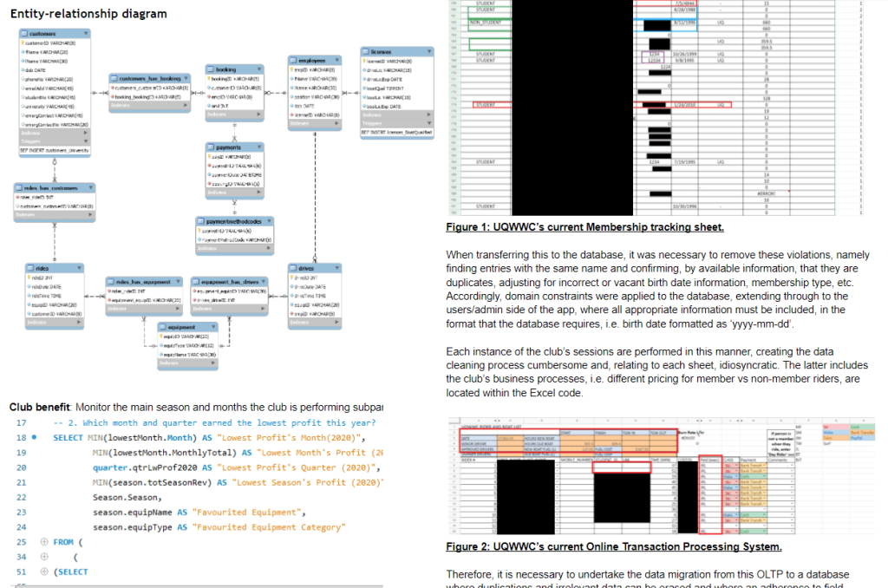The height and width of the screenshot is (588, 888).
Task: Click the Figure 1 Membership tracking sheet caption
Action: pos(584,228)
